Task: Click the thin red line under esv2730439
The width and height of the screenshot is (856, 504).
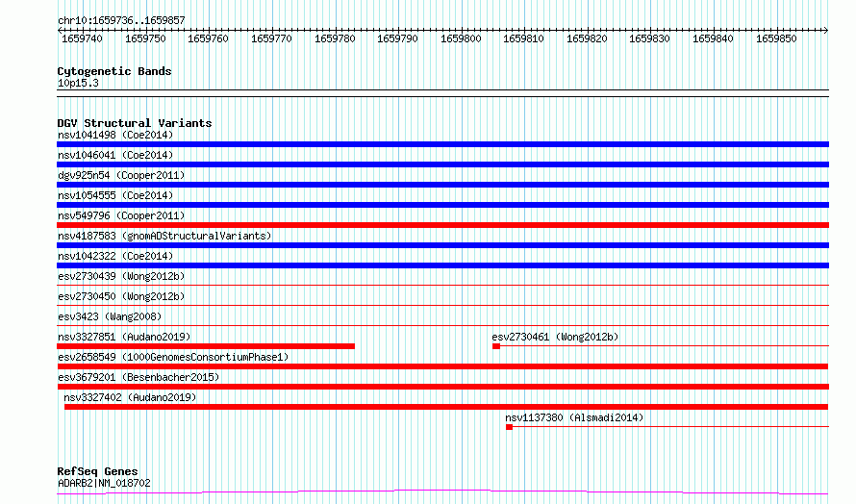Action: (x=442, y=285)
